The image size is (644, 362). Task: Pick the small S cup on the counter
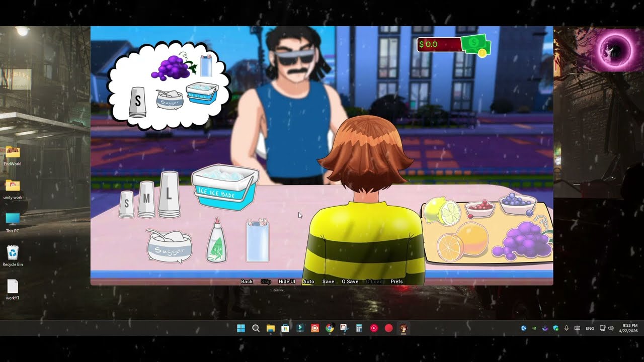coord(127,204)
